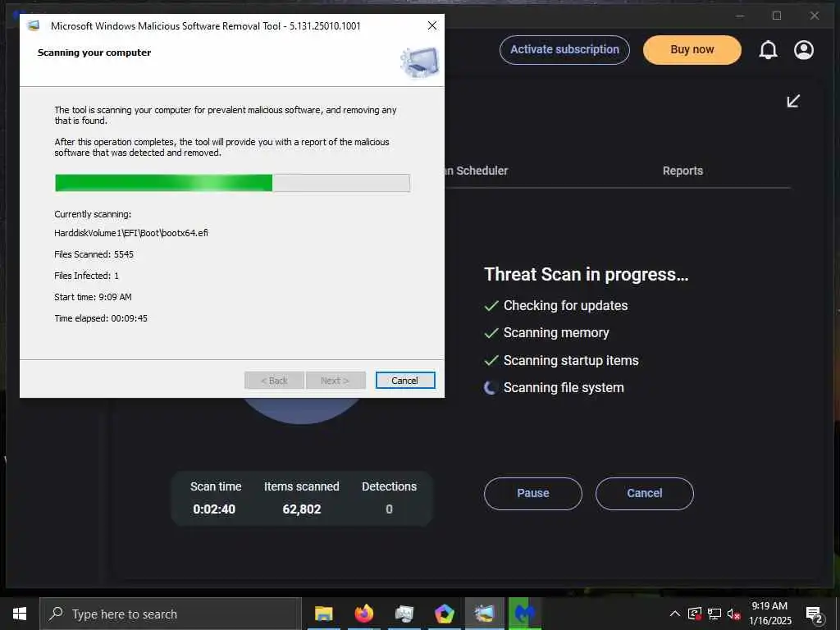The width and height of the screenshot is (840, 630).
Task: Click the 'Time elapsed: 00:09:45' text
Action: (101, 318)
